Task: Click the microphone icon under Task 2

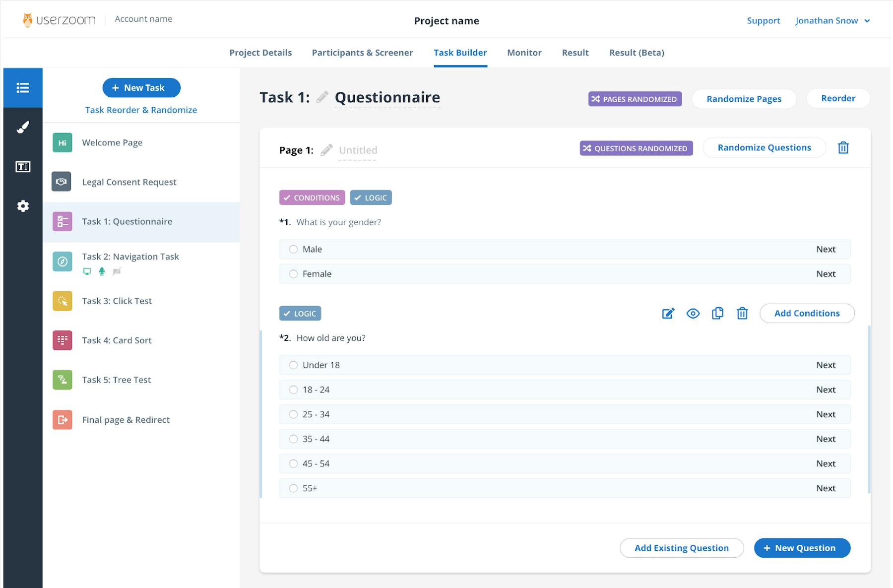Action: click(102, 271)
